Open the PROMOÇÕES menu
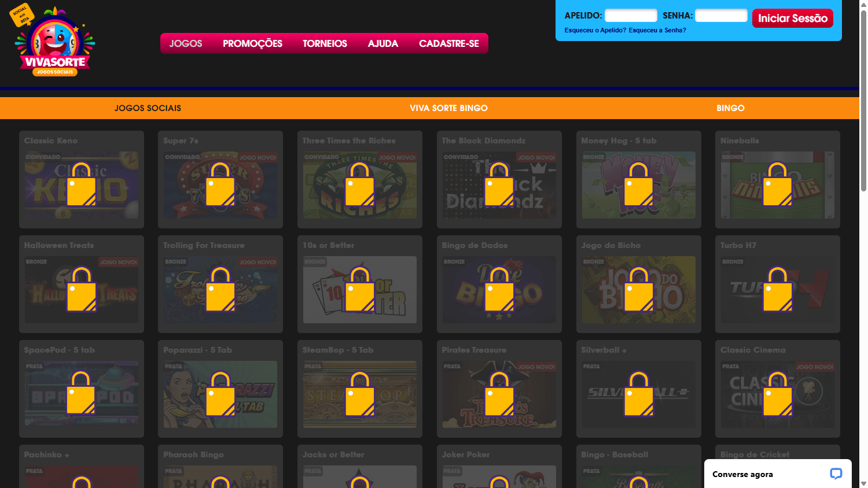 pyautogui.click(x=252, y=43)
